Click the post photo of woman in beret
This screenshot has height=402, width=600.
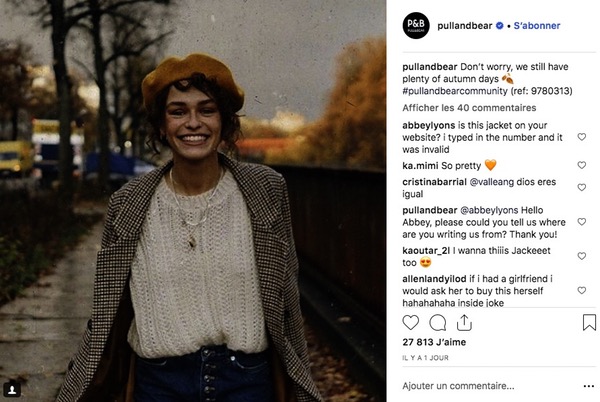[x=193, y=200]
